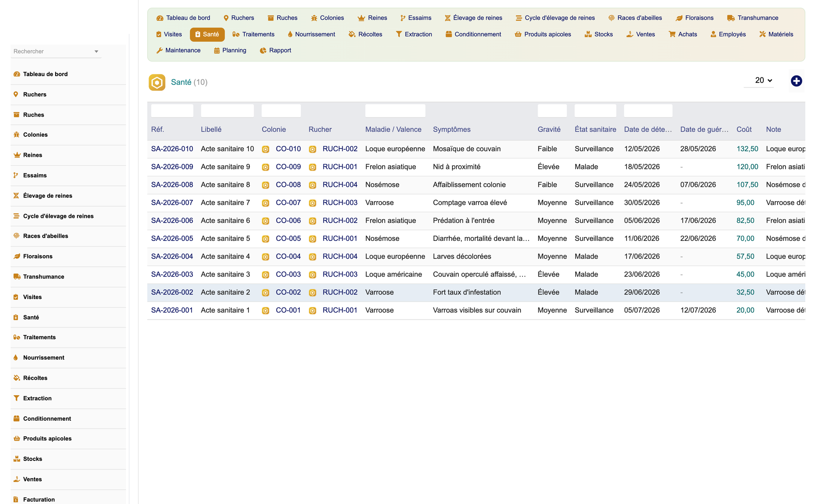The image size is (814, 504).
Task: Click the Maintenance wrench icon in top navigation
Action: pyautogui.click(x=159, y=51)
